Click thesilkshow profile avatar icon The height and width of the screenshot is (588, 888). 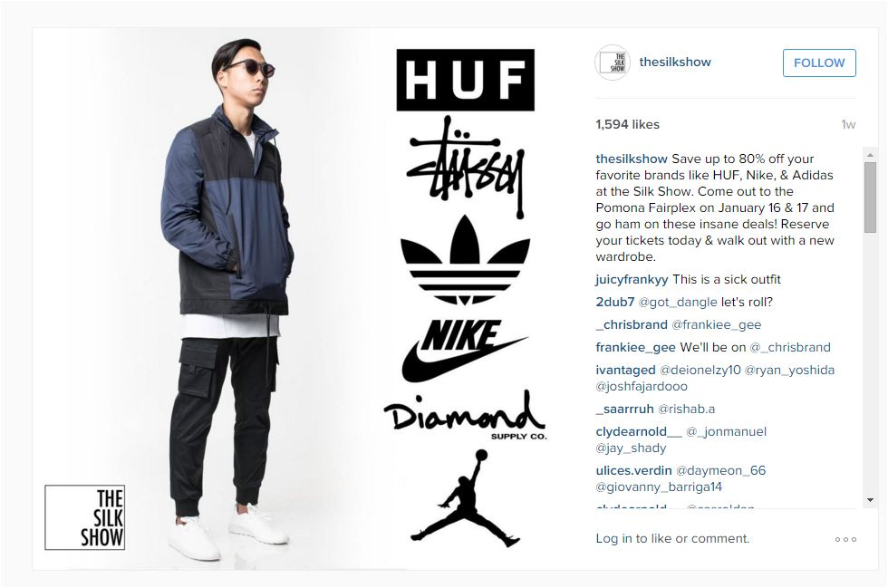coord(613,63)
